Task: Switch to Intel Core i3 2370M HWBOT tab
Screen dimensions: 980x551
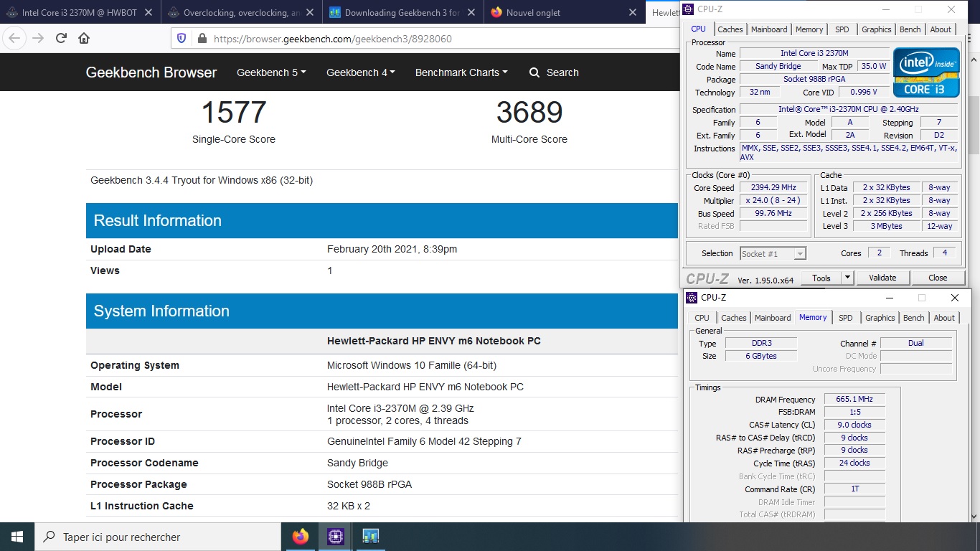Action: pyautogui.click(x=79, y=12)
